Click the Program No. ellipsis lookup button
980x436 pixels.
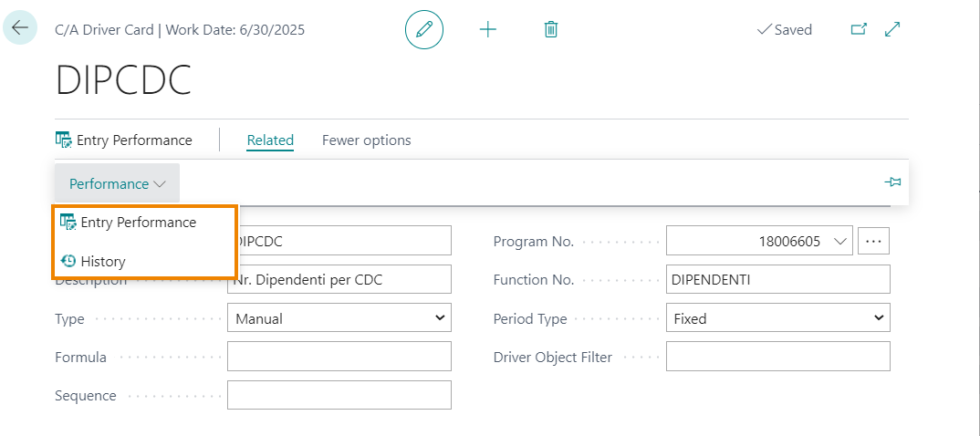click(x=874, y=241)
